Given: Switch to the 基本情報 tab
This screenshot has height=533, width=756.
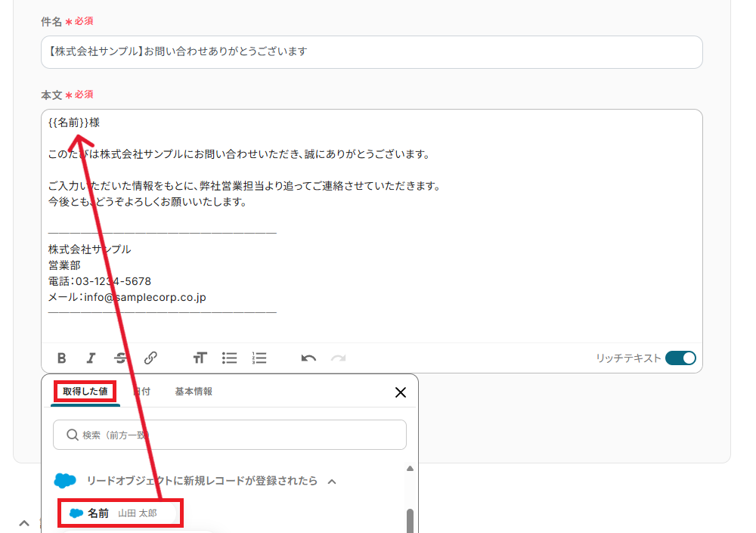Looking at the screenshot, I should coord(194,392).
